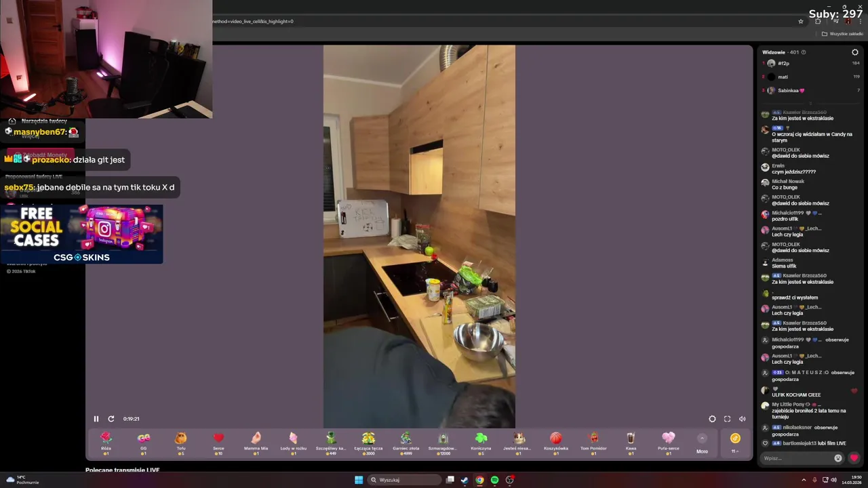Open the weather widget on the taskbar
This screenshot has height=488, width=868.
(x=22, y=480)
